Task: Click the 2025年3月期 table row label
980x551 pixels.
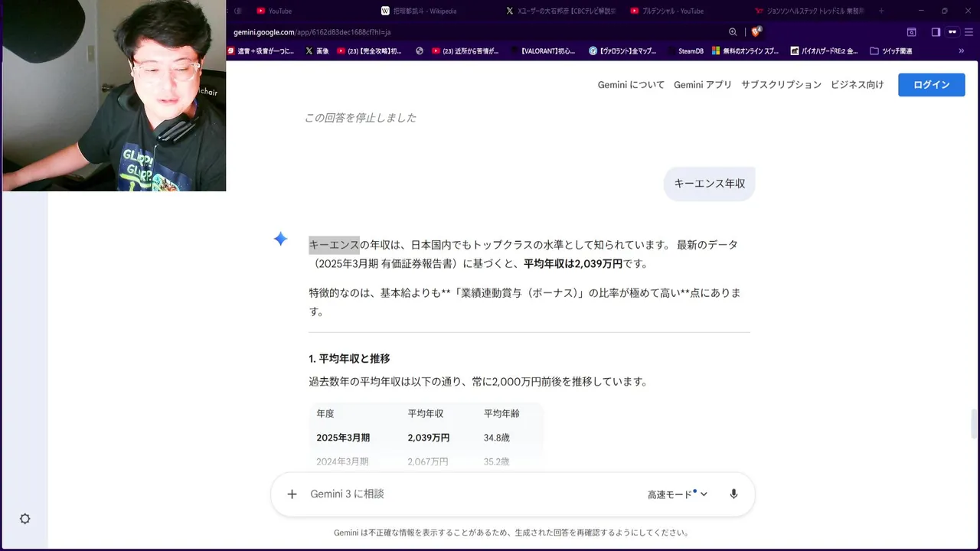Action: tap(343, 438)
